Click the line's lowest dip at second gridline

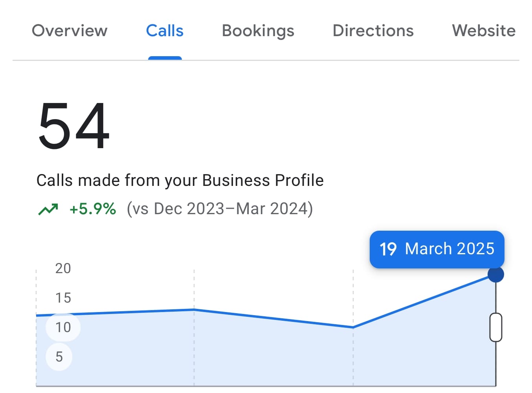tap(353, 327)
